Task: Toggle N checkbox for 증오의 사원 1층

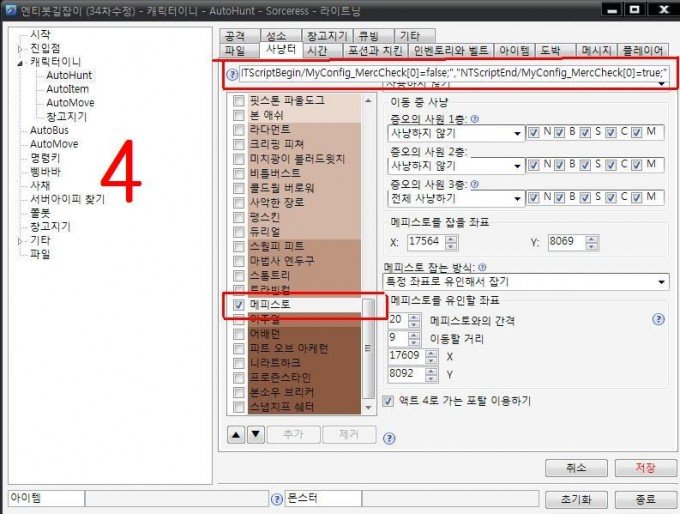Action: 533,132
